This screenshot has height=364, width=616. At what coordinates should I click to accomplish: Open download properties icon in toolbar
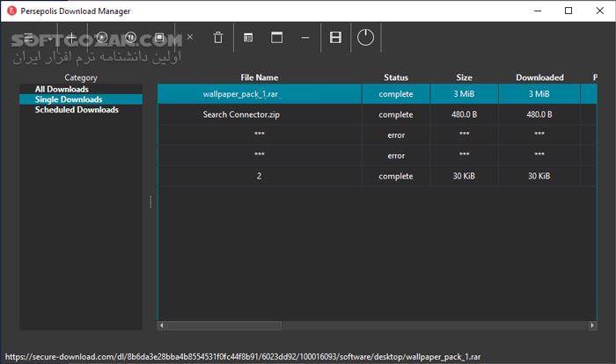248,38
